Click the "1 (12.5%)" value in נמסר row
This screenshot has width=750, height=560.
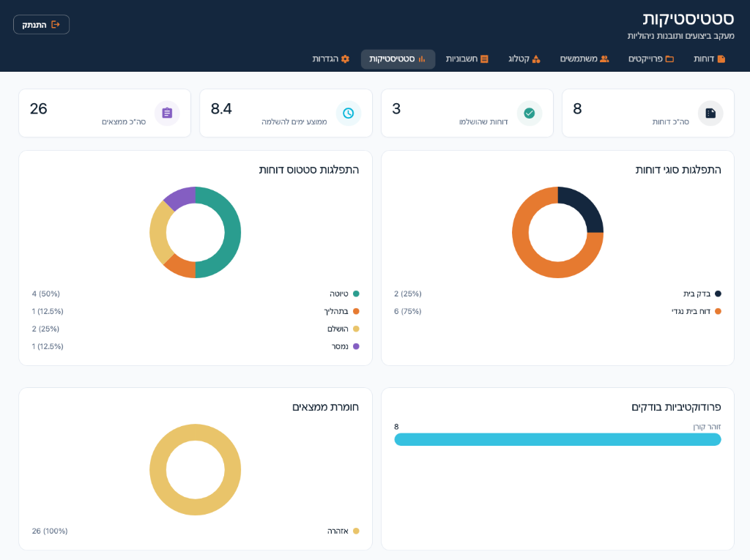(x=48, y=346)
